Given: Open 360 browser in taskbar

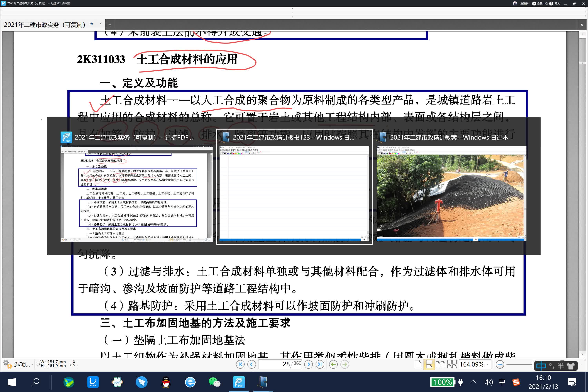Looking at the screenshot, I should 190,382.
